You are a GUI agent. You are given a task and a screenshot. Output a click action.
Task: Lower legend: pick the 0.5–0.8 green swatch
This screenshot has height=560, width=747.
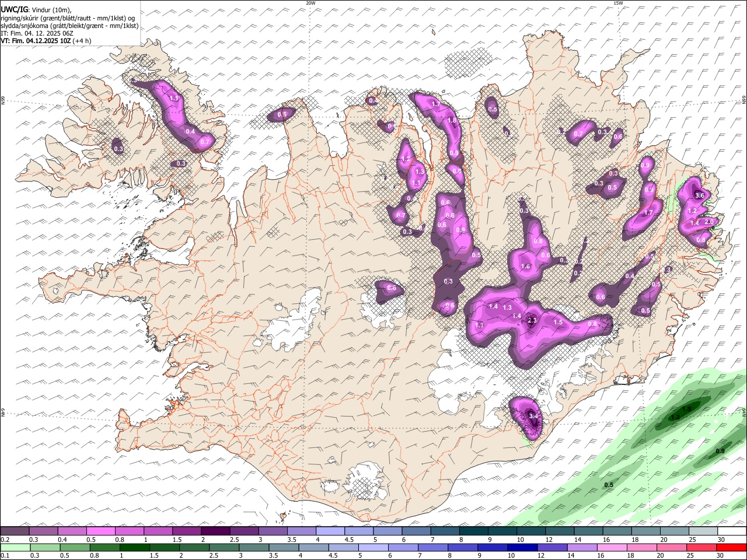[x=75, y=547]
